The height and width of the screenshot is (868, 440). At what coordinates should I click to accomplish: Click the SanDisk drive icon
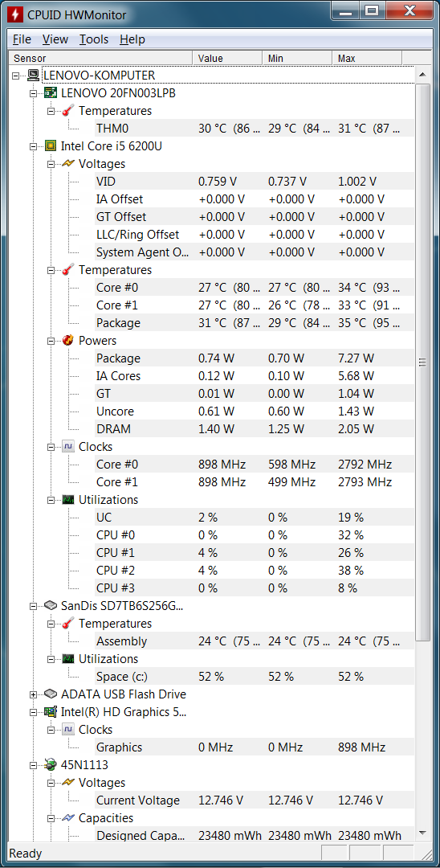click(51, 606)
